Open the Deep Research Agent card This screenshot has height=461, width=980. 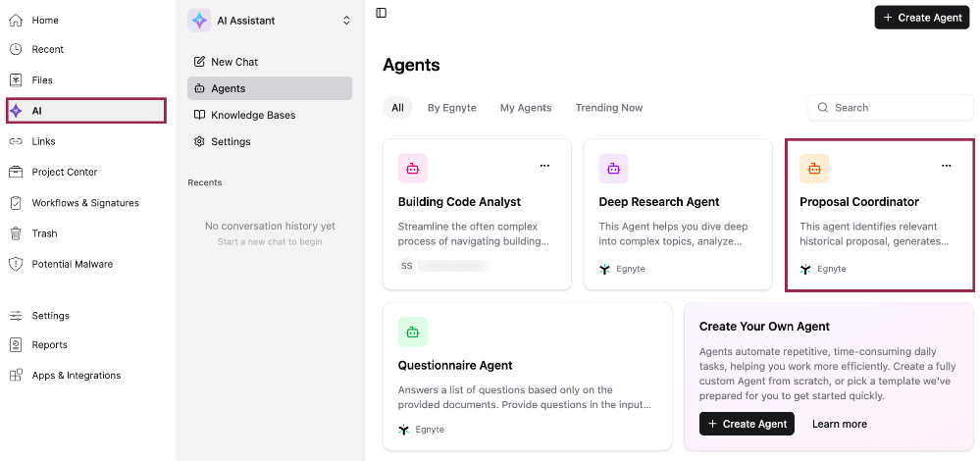678,214
